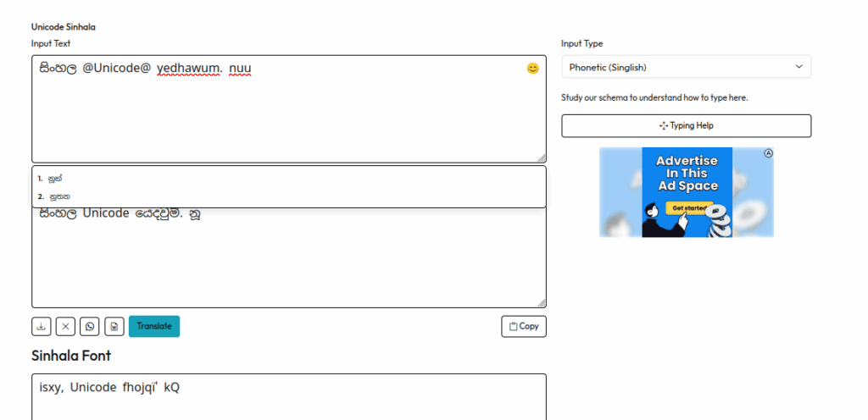868x420 pixels.
Task: Click the 'Sinhala Font' heading
Action: [x=71, y=356]
